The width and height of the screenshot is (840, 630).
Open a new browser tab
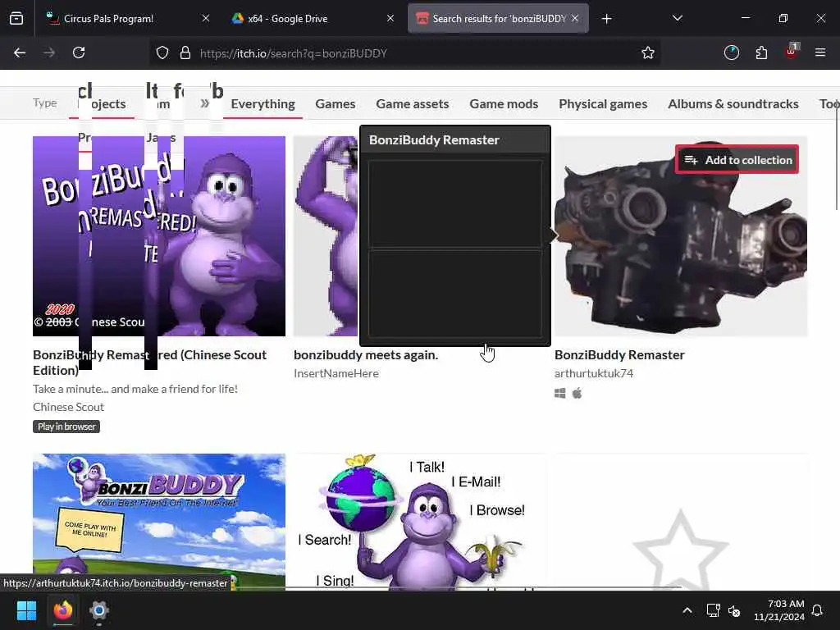click(606, 19)
